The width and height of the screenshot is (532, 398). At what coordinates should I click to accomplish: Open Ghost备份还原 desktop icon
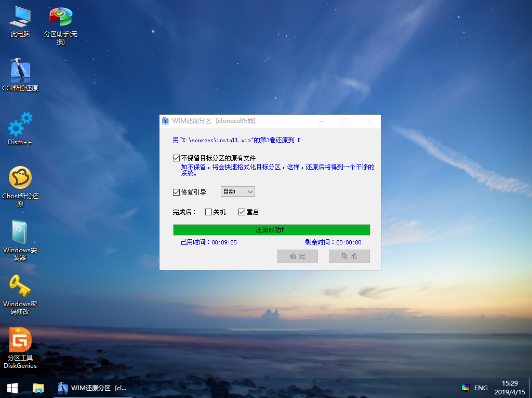pos(20,179)
